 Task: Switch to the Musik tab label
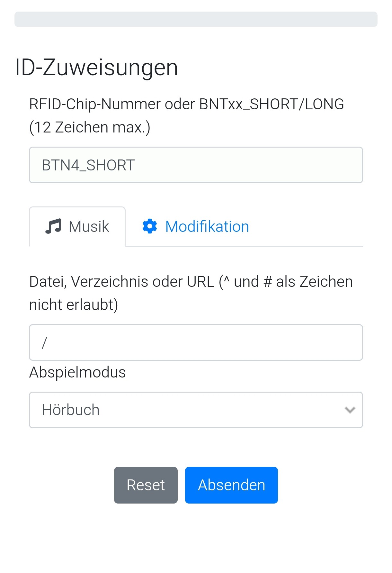pyautogui.click(x=89, y=226)
